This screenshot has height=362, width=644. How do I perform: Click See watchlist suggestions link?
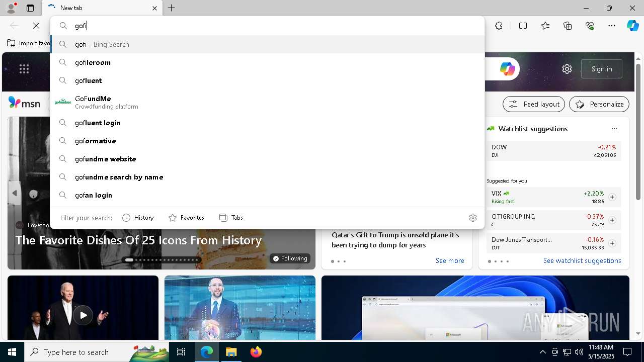click(582, 260)
